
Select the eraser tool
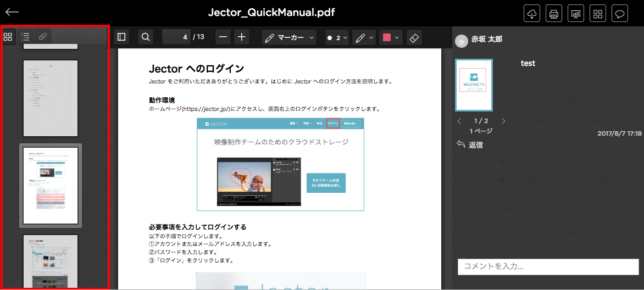tap(414, 37)
